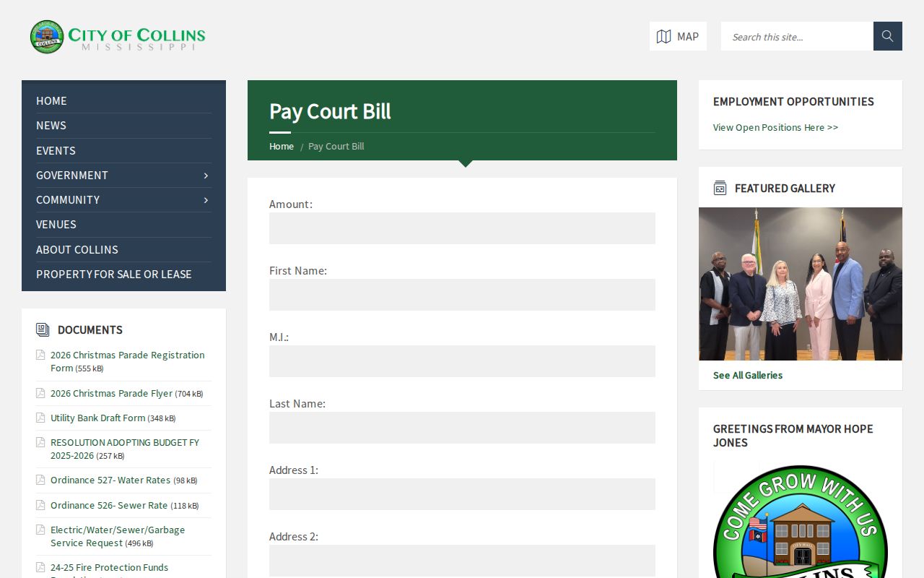Screen dimensions: 924x578
Task: Click the Amount input field
Action: coord(462,228)
